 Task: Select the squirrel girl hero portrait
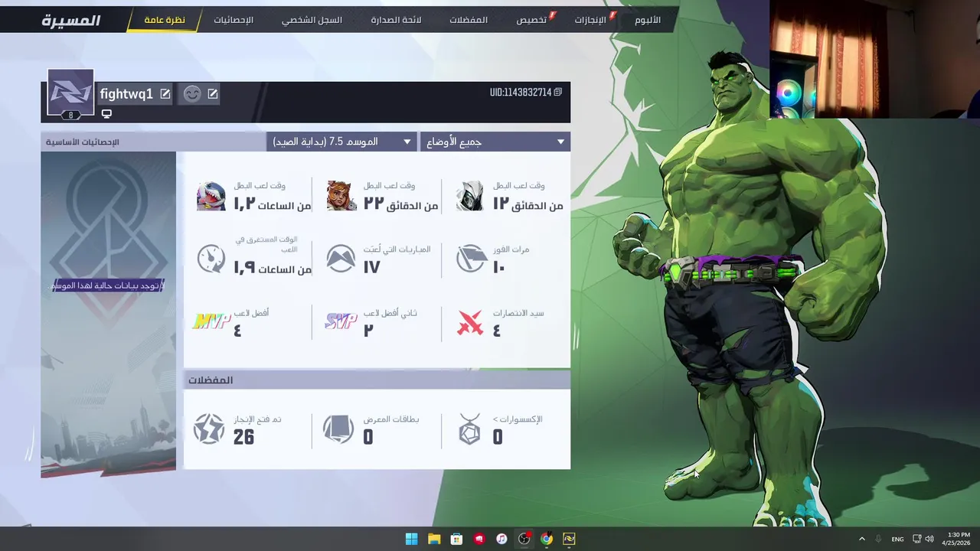pos(341,196)
